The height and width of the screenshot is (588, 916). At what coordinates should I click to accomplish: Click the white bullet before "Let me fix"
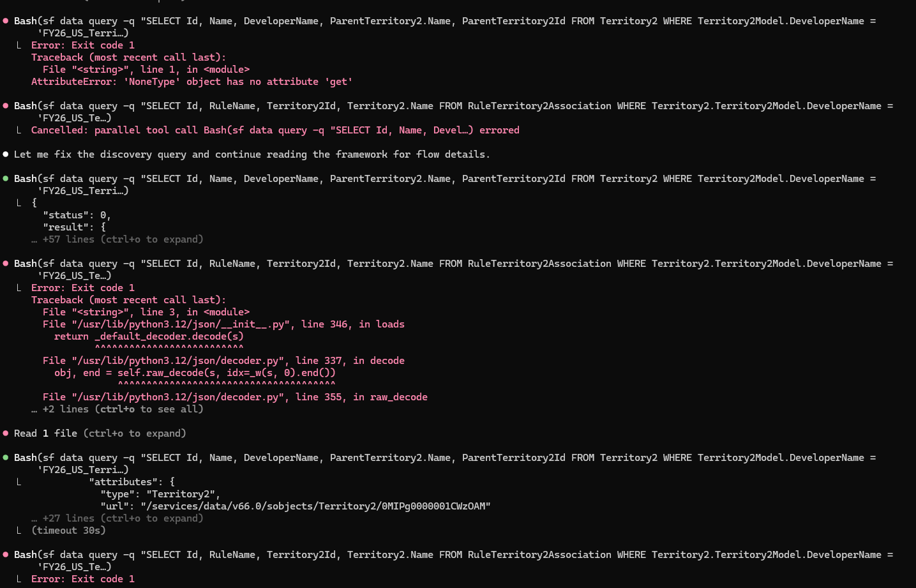click(6, 155)
